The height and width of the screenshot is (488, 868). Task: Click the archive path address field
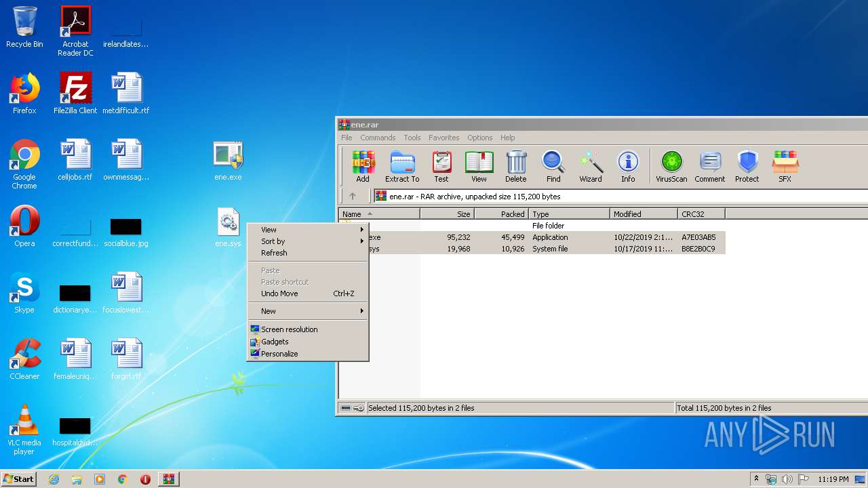pyautogui.click(x=620, y=197)
